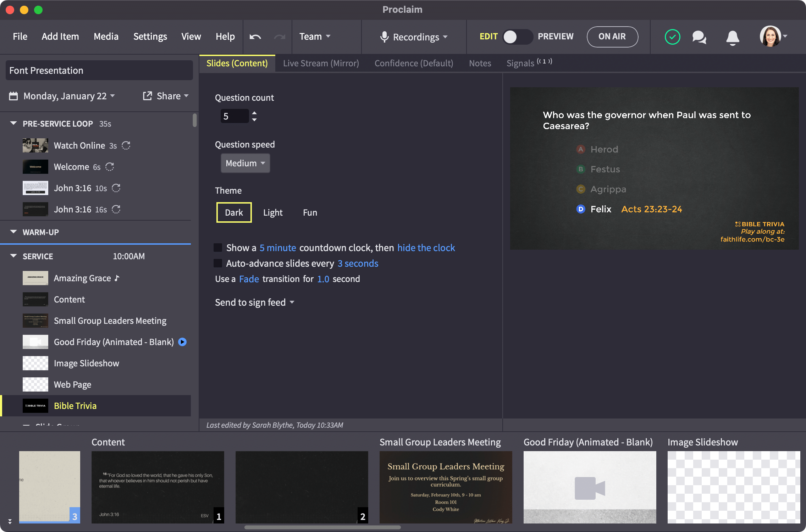Click the 3 seconds auto-advance link
Screen dimensions: 806x532
click(358, 263)
